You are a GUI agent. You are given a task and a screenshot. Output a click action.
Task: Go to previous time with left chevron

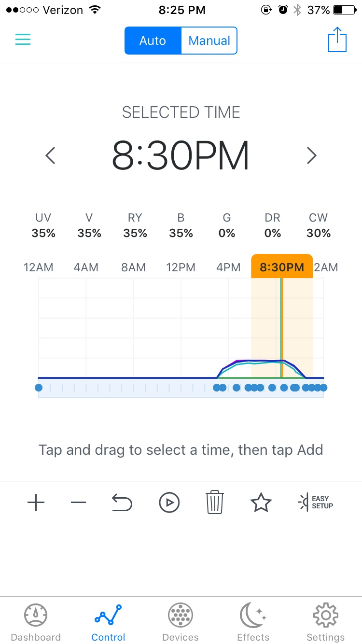(50, 155)
